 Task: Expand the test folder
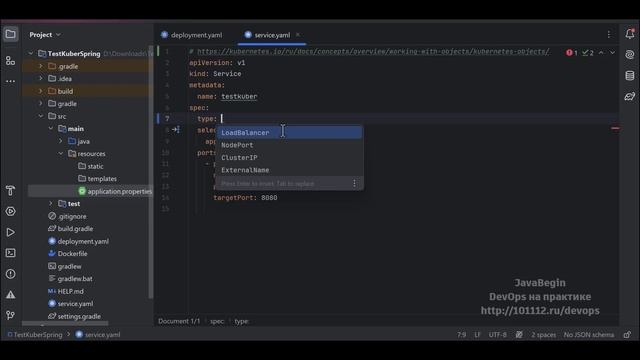51,203
